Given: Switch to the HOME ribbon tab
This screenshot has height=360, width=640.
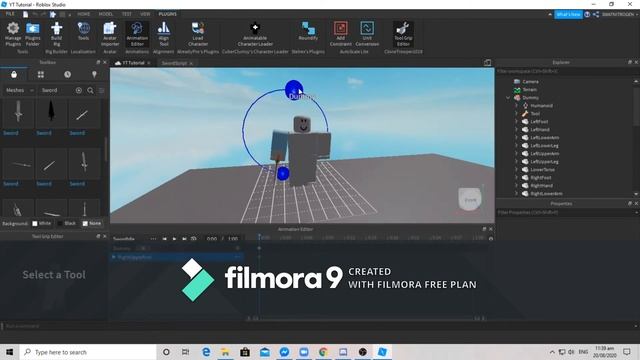Looking at the screenshot, I should coord(84,14).
